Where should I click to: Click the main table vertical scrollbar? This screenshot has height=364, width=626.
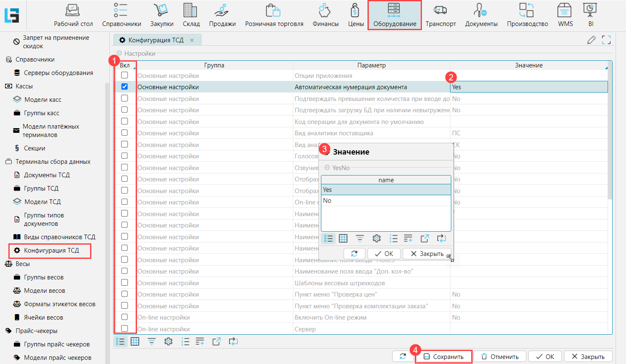tap(610, 134)
